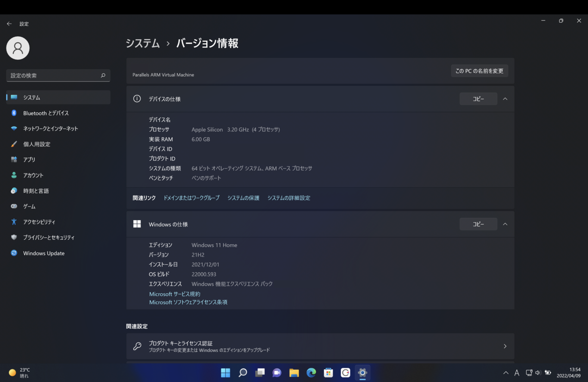Open アカウント settings category
The width and height of the screenshot is (588, 382).
(58, 176)
